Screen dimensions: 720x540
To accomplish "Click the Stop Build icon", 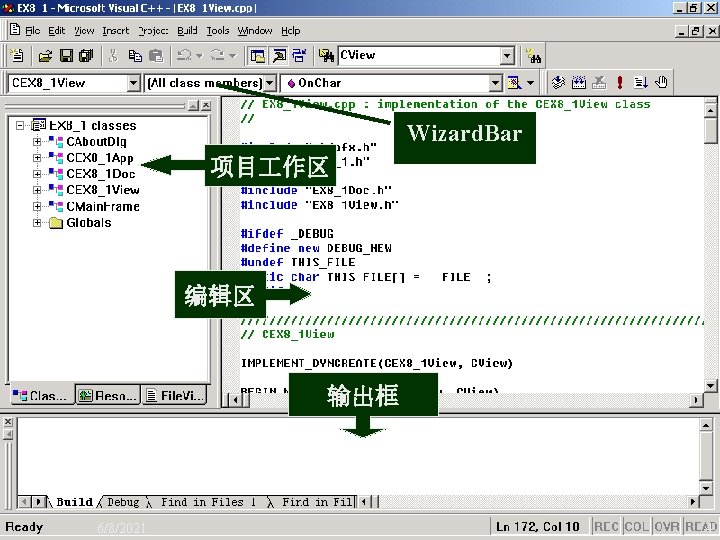I will (x=599, y=83).
